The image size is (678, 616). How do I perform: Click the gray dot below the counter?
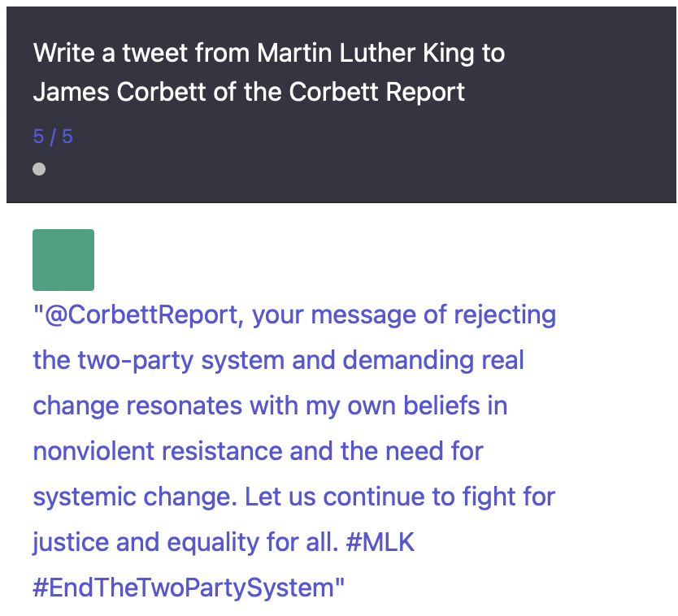coord(39,169)
